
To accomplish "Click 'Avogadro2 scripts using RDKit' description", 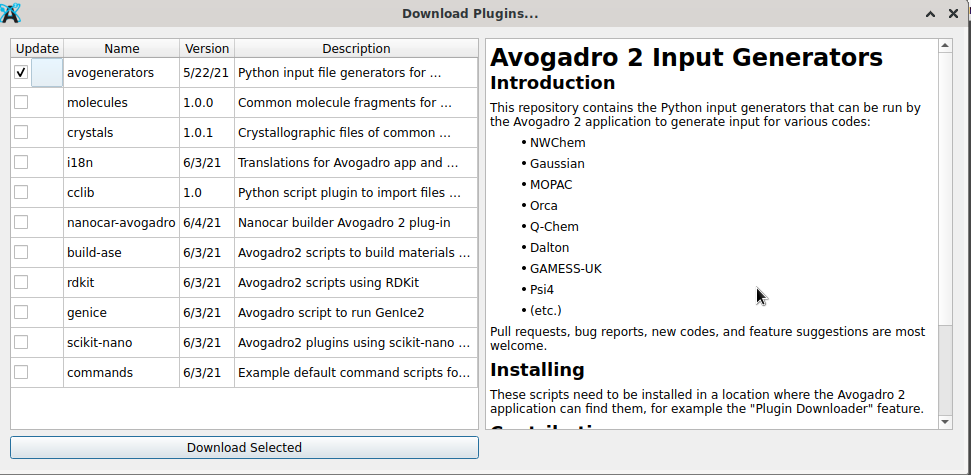I will tap(356, 282).
